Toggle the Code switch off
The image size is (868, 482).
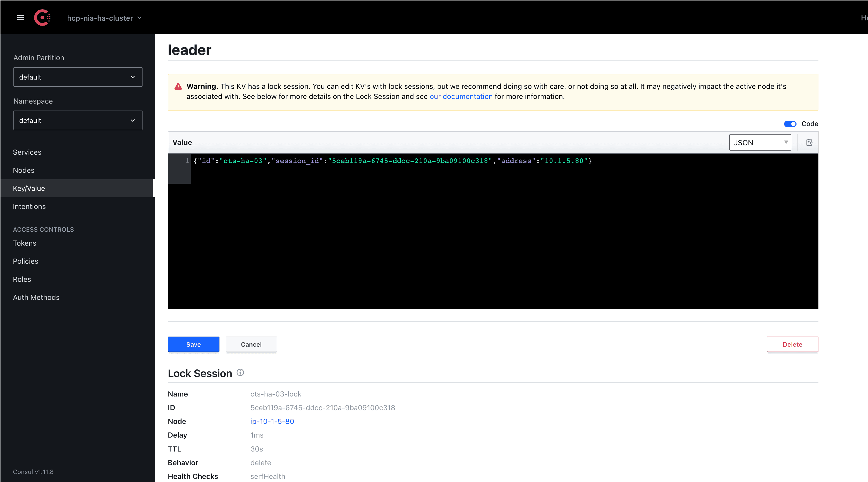pyautogui.click(x=790, y=124)
